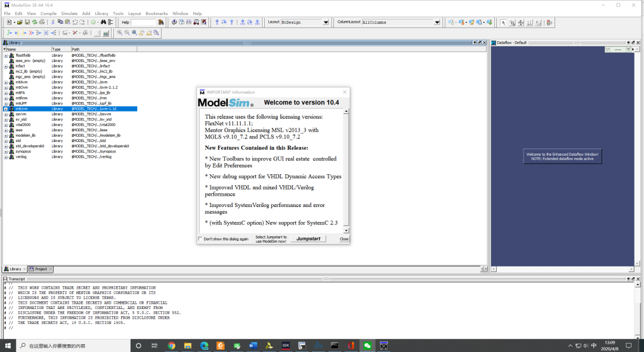Viewport: 644px width, 352px height.
Task: Click the Zoom In magnifier icon
Action: click(x=119, y=33)
